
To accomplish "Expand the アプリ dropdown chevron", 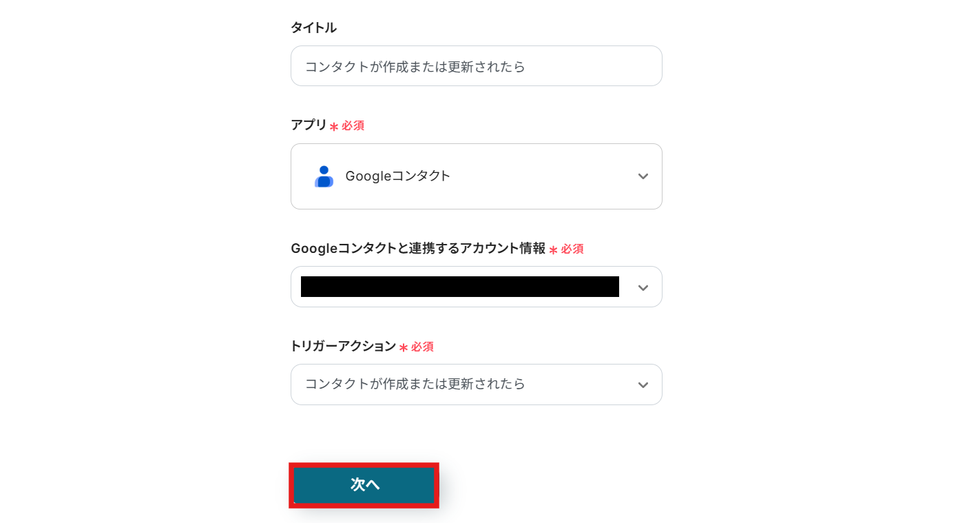I will [x=643, y=176].
